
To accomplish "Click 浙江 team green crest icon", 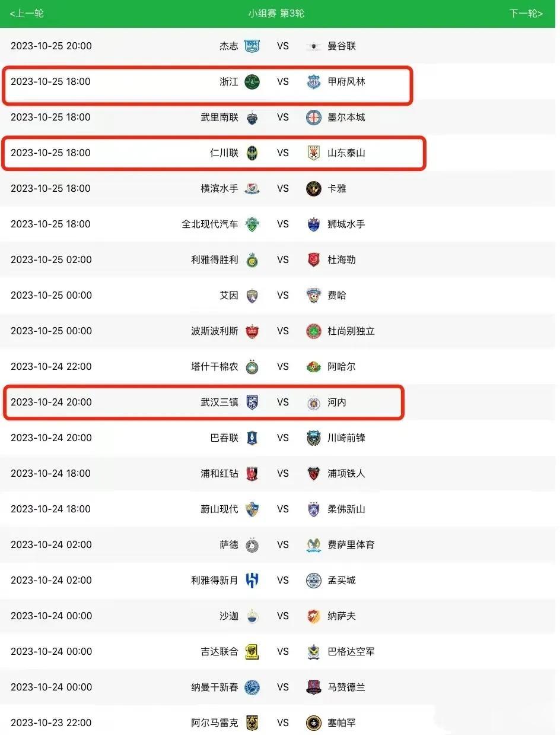I will (x=252, y=81).
